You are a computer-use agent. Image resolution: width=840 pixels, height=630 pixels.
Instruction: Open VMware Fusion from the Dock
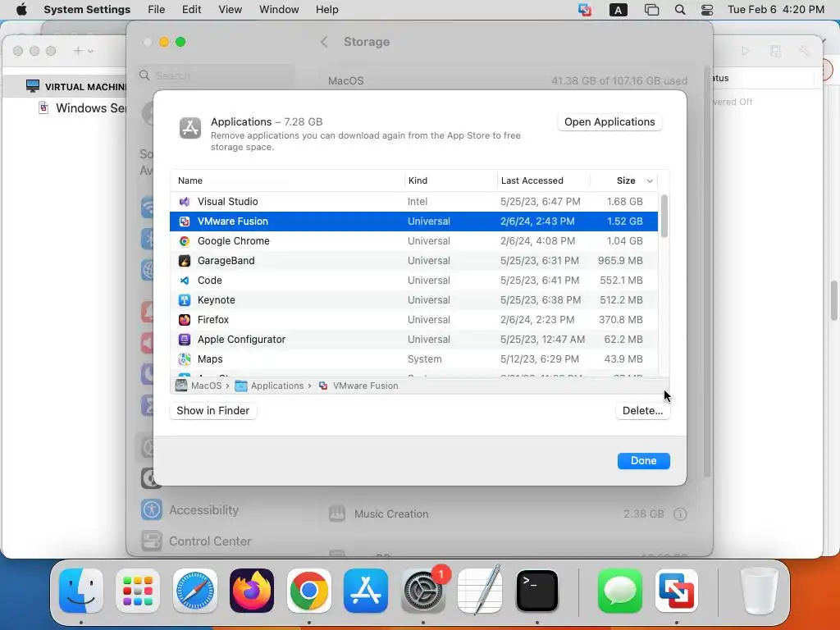(x=677, y=591)
